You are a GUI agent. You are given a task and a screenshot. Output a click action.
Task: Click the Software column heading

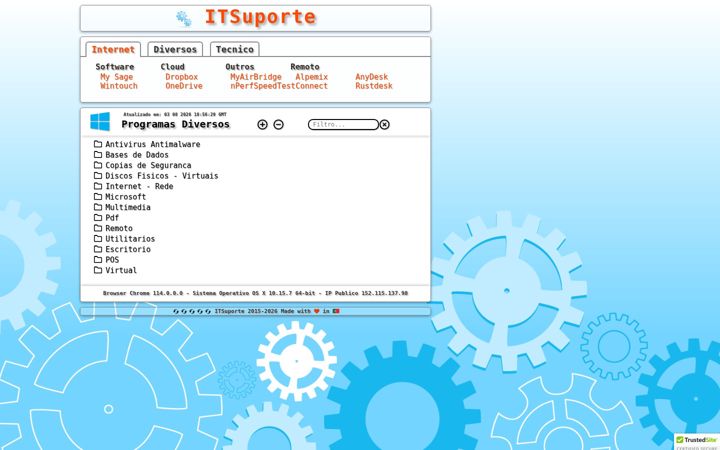click(x=115, y=67)
